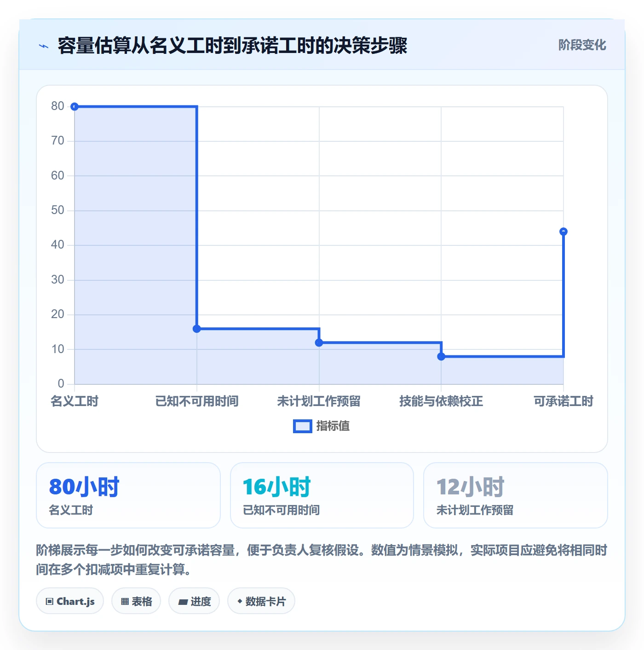Click the square icon in Chart.js chip
The height and width of the screenshot is (650, 644).
[x=50, y=602]
